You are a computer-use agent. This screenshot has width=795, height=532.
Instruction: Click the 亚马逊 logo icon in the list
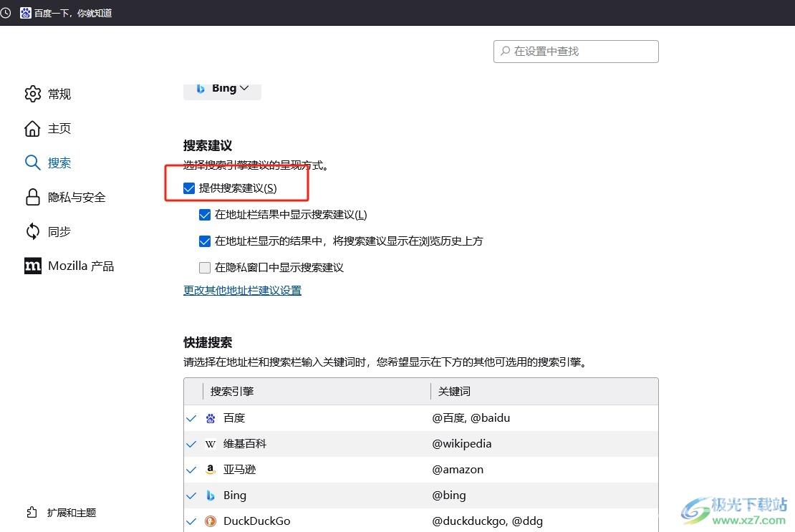click(x=211, y=470)
